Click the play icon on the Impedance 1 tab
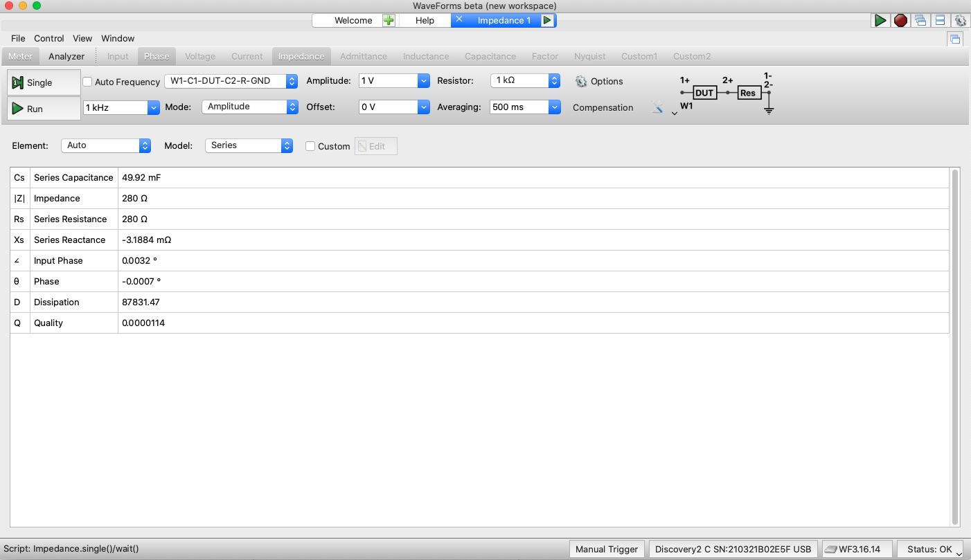Viewport: 971px width, 560px height. coord(547,21)
